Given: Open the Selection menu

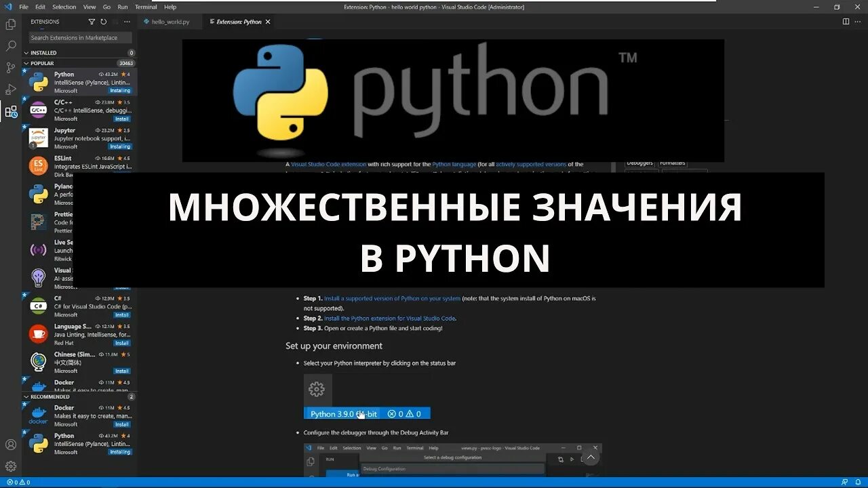Looking at the screenshot, I should [64, 7].
